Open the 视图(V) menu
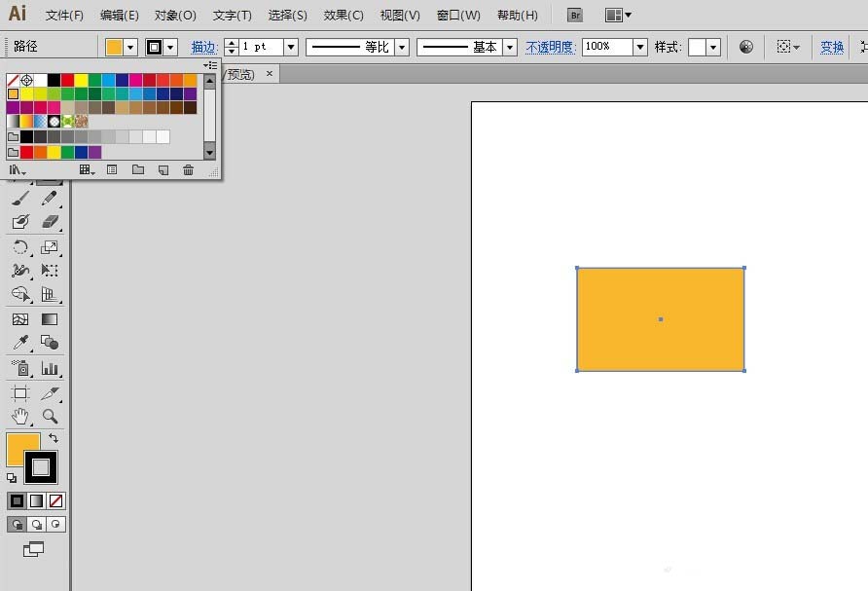 click(x=400, y=16)
